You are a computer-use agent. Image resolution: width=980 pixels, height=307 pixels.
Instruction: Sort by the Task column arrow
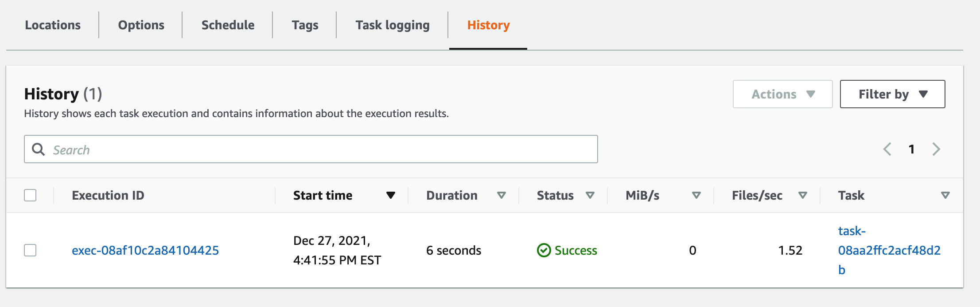[945, 195]
